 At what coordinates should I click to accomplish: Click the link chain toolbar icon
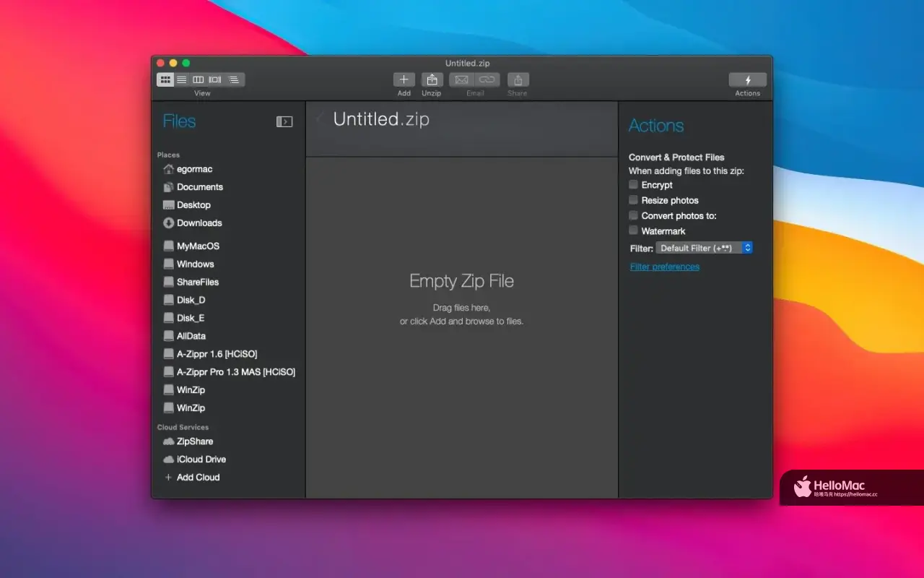click(487, 79)
